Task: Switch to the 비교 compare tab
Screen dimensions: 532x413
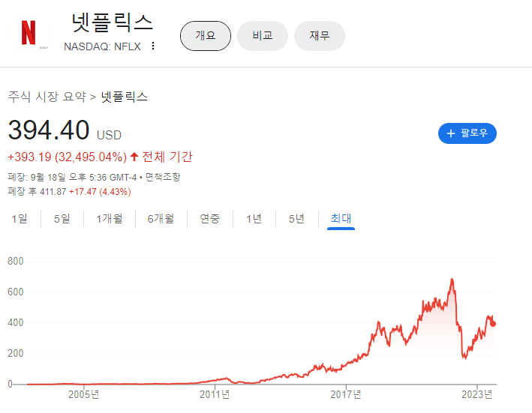Action: pos(263,36)
